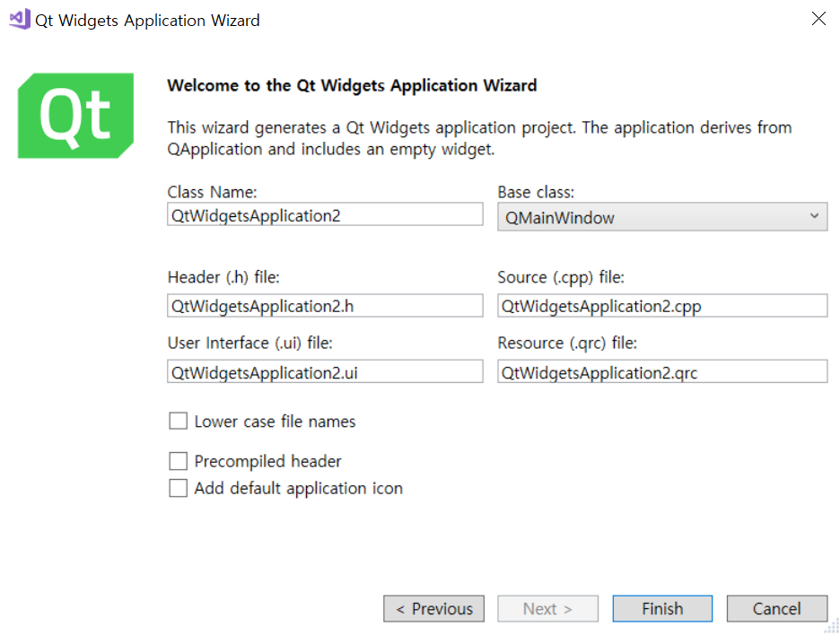Cancel the wizard
The height and width of the screenshot is (635, 840).
pyautogui.click(x=777, y=609)
